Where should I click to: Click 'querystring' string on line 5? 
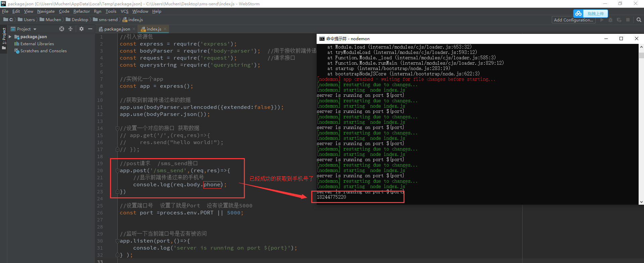point(232,65)
